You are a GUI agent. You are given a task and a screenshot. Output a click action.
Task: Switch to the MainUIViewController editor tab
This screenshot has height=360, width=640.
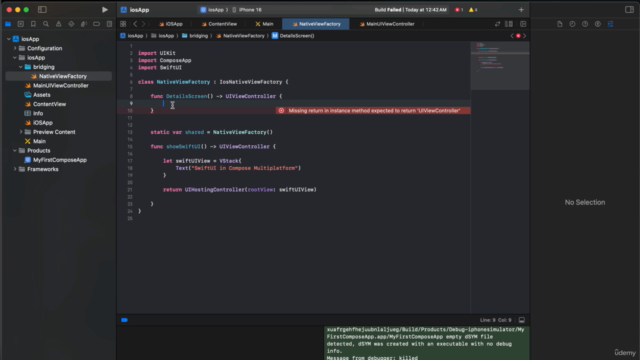click(387, 24)
